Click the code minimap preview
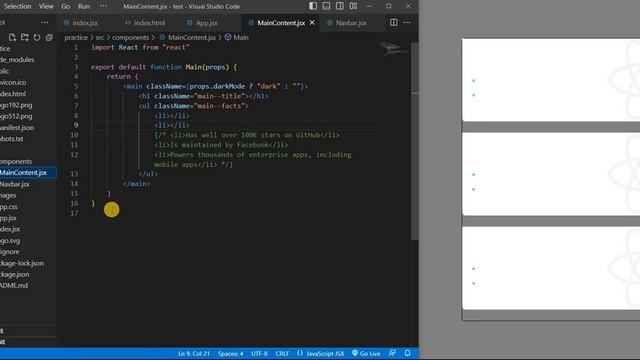The height and width of the screenshot is (360, 640). [x=393, y=49]
